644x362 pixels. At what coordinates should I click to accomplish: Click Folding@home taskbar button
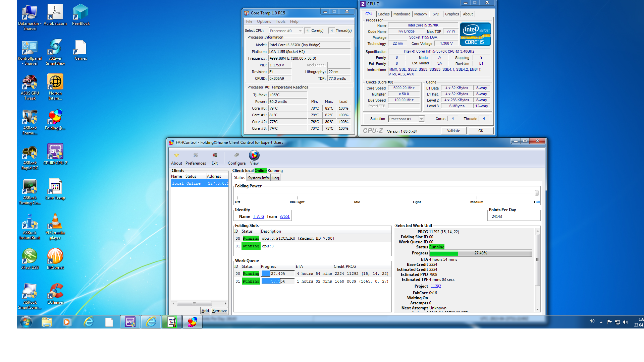coord(193,322)
